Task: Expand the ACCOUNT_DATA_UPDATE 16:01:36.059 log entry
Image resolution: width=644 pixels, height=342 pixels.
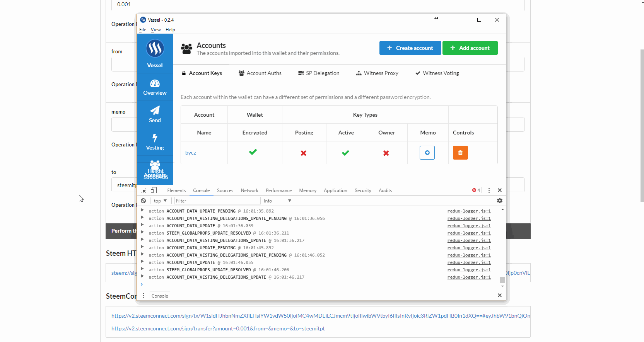Action: click(x=142, y=225)
